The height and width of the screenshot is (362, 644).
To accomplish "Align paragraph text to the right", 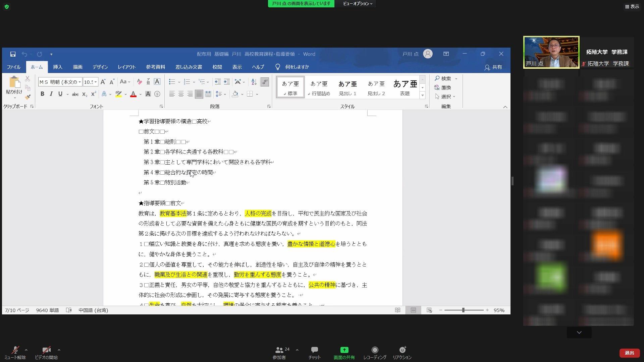I will click(x=190, y=94).
